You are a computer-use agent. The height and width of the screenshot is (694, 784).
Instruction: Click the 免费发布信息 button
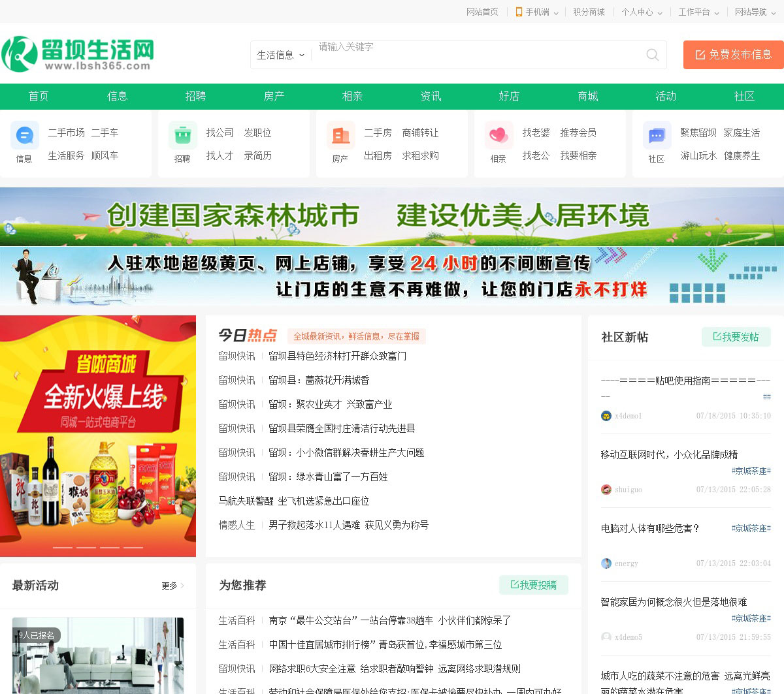pos(734,55)
